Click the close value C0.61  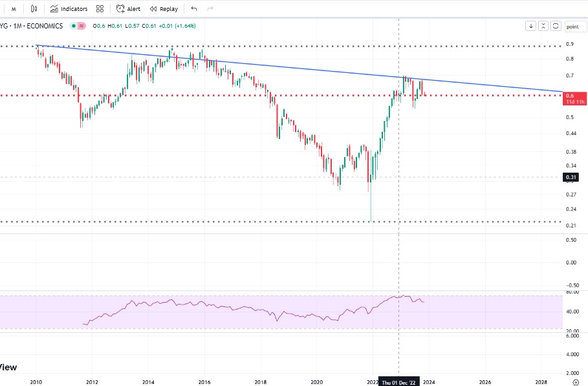coord(149,26)
